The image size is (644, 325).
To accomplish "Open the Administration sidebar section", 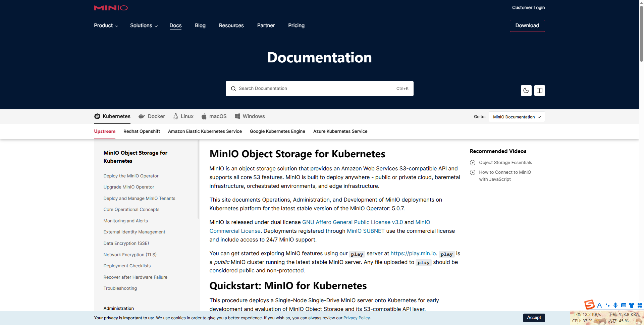I will coord(119,308).
